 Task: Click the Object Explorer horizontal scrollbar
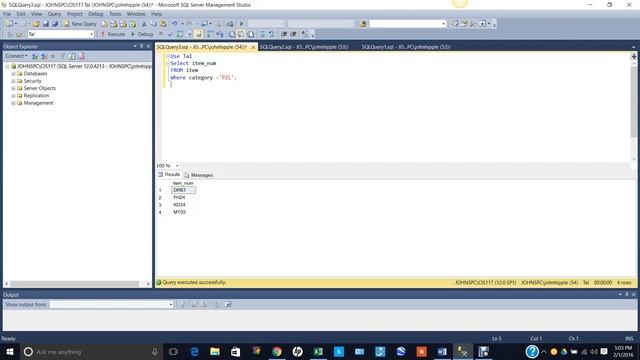(75, 284)
